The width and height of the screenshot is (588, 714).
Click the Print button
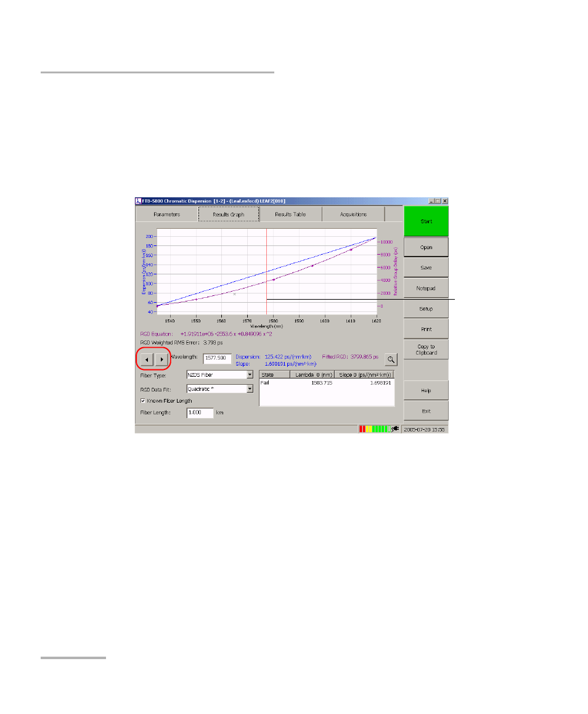click(x=426, y=329)
